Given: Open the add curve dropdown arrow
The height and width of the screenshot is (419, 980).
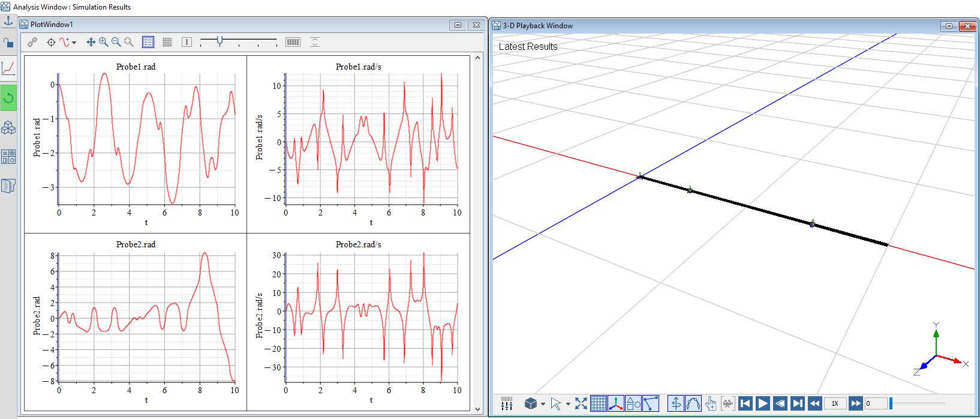Looking at the screenshot, I should 74,43.
